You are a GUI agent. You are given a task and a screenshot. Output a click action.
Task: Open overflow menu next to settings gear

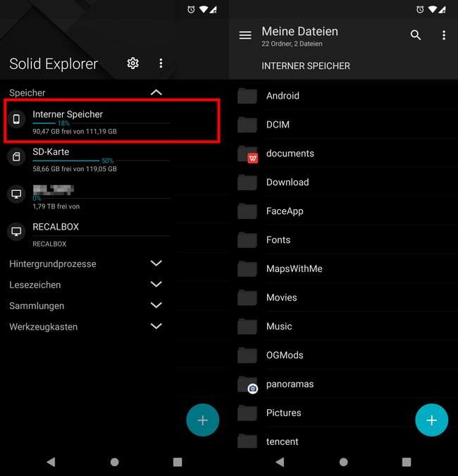point(161,63)
